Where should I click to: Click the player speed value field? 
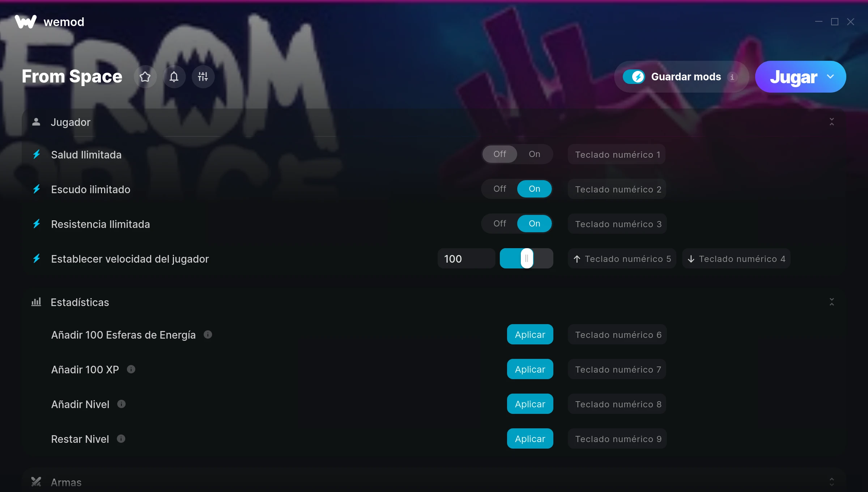(467, 259)
